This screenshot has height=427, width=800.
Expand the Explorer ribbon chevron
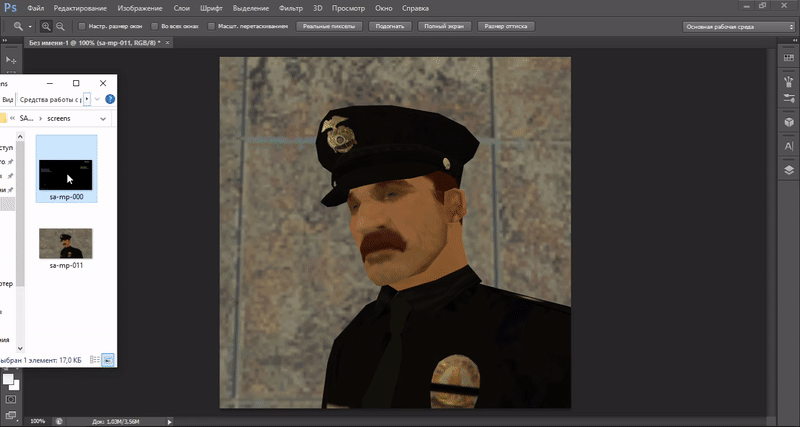(x=97, y=99)
